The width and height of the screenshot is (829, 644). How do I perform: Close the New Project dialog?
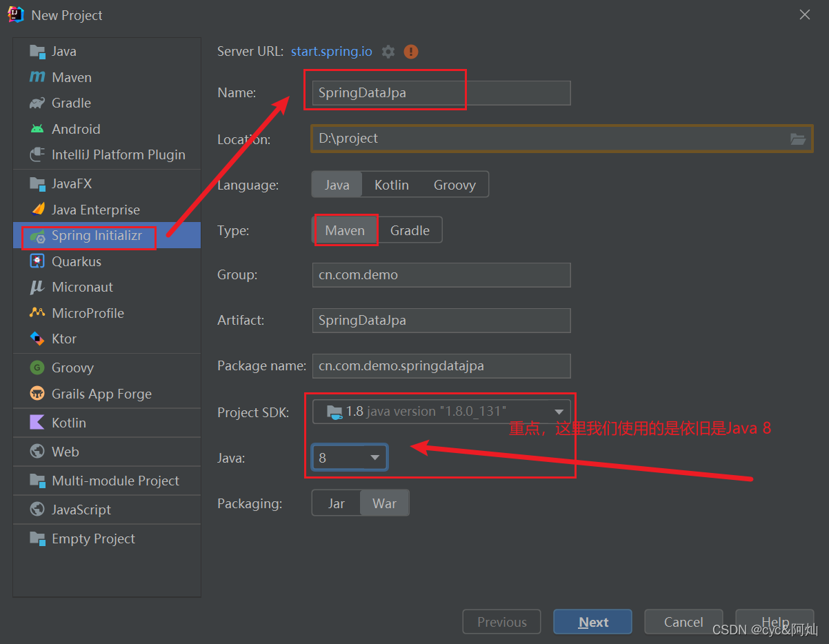[805, 14]
